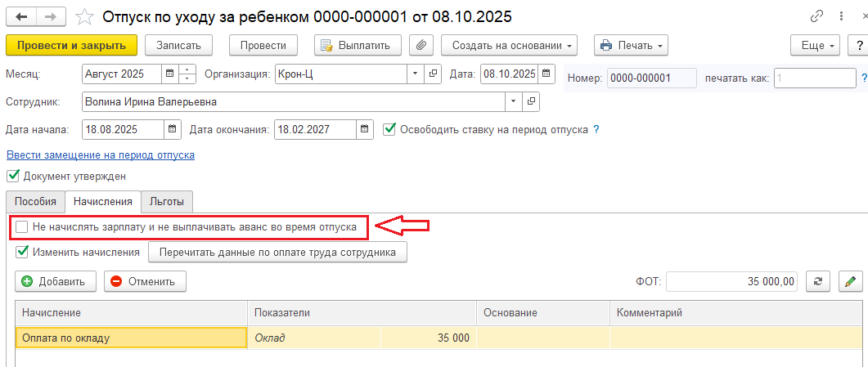Open the Еще dropdown menu
The width and height of the screenshot is (868, 367).
coord(816,45)
